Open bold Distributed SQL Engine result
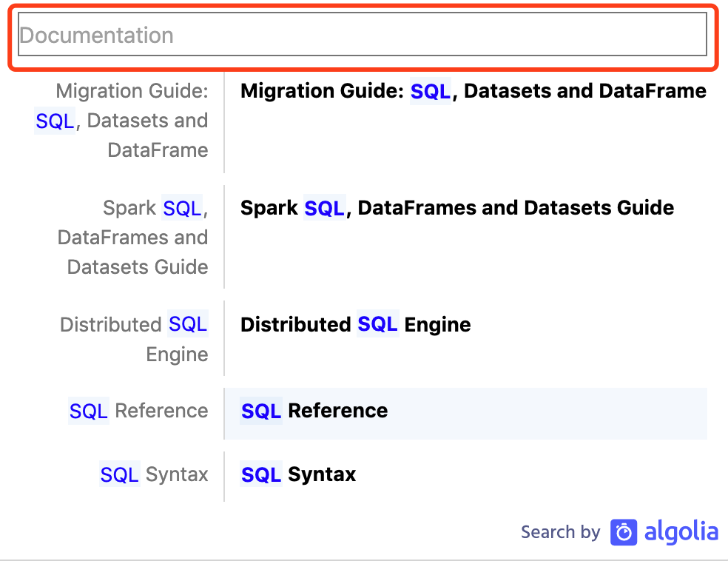This screenshot has width=728, height=561. [x=355, y=324]
